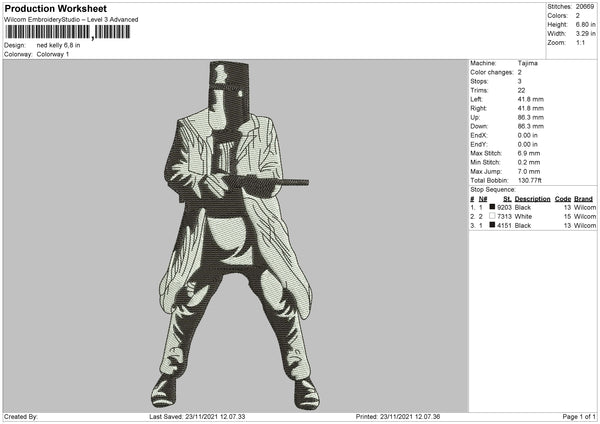Click the 'Production Worksheet' title

pos(55,8)
